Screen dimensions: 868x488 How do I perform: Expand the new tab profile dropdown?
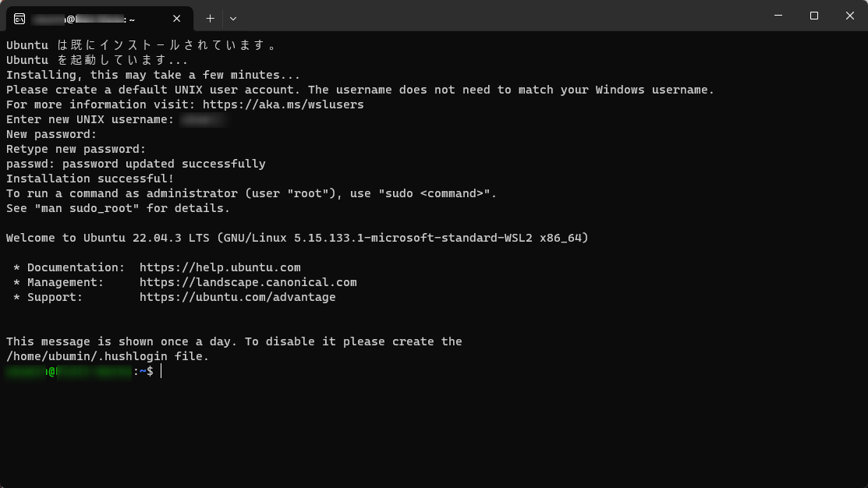pyautogui.click(x=233, y=19)
